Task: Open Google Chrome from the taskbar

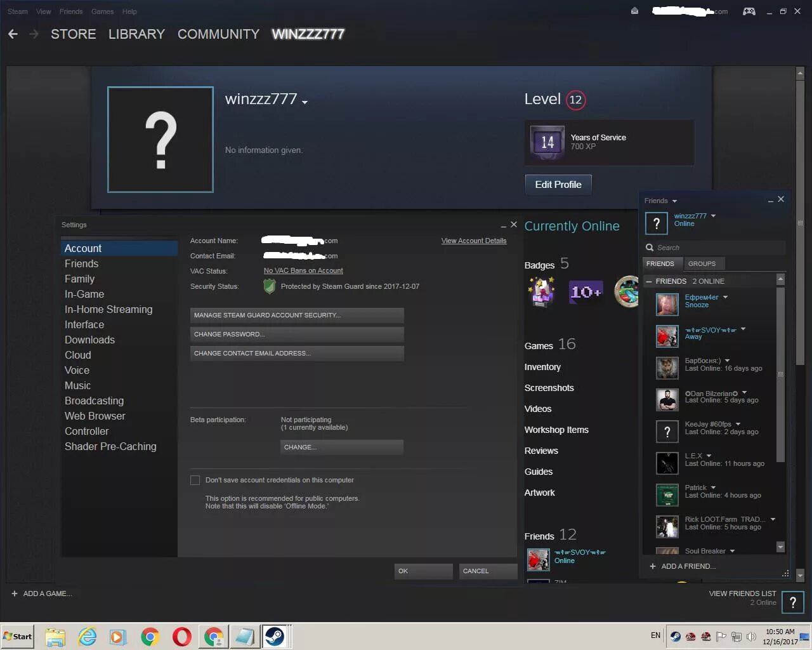Action: (x=150, y=637)
